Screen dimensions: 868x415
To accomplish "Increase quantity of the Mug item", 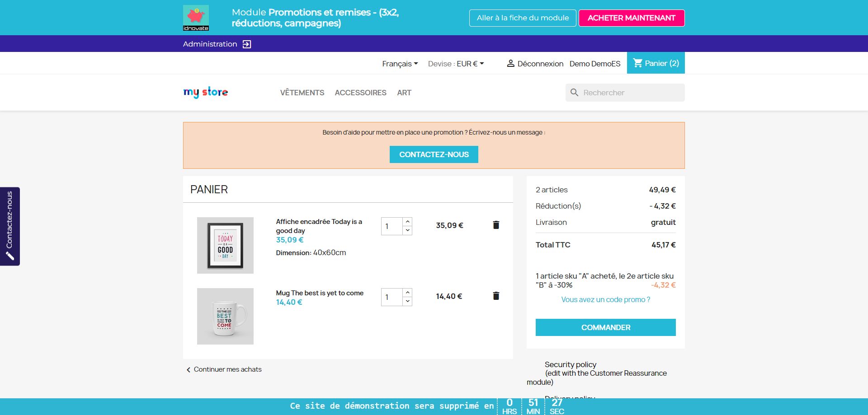I will (x=407, y=293).
